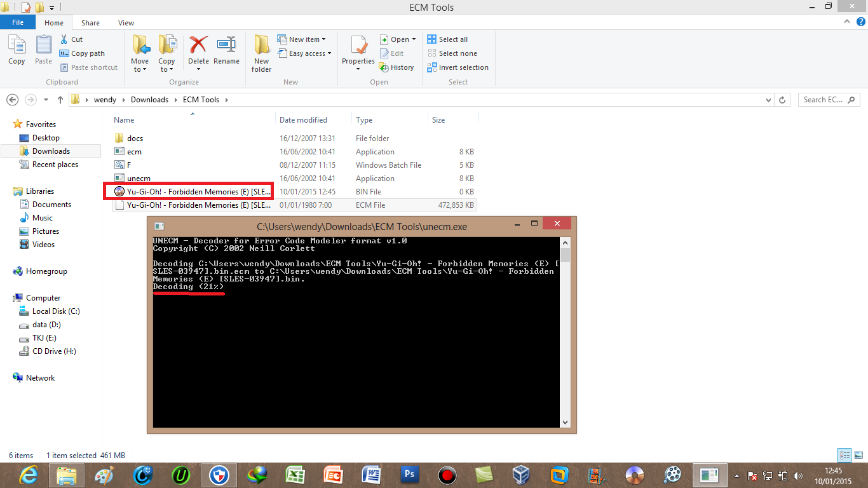Open recent locations dropdown arrow
Viewport: 868px width, 488px height.
click(46, 100)
